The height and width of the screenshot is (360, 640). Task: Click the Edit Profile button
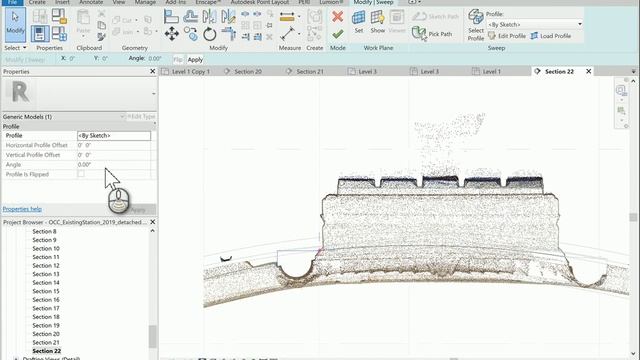point(507,36)
